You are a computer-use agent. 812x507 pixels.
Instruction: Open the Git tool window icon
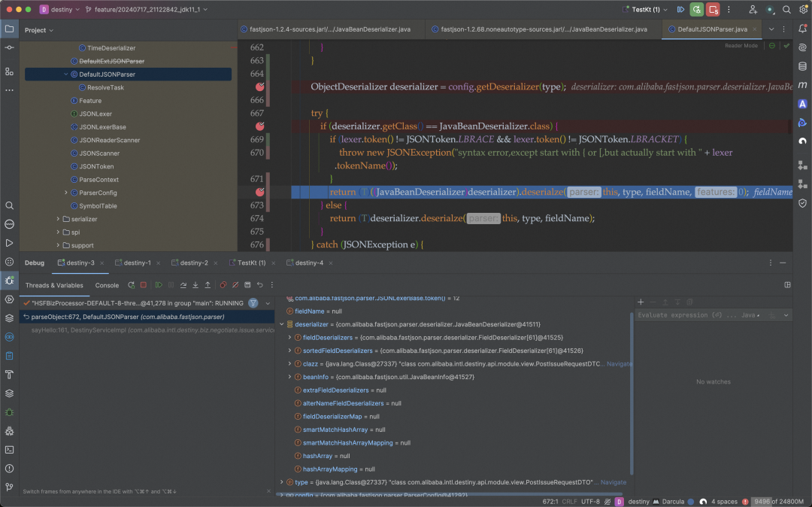9,487
